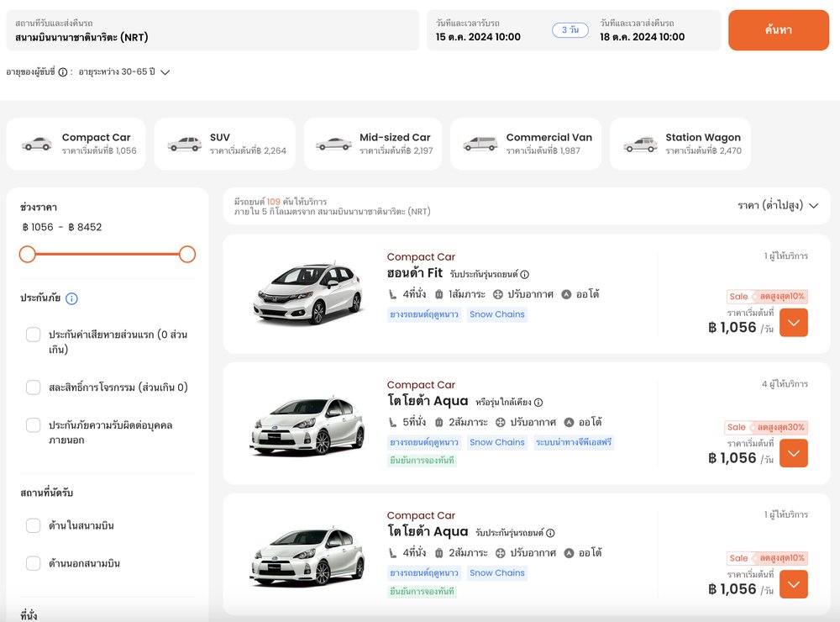Click the luggage icon on 5ที่นั่ง Aqua card
Viewport: 840px width, 622px height.
point(438,423)
